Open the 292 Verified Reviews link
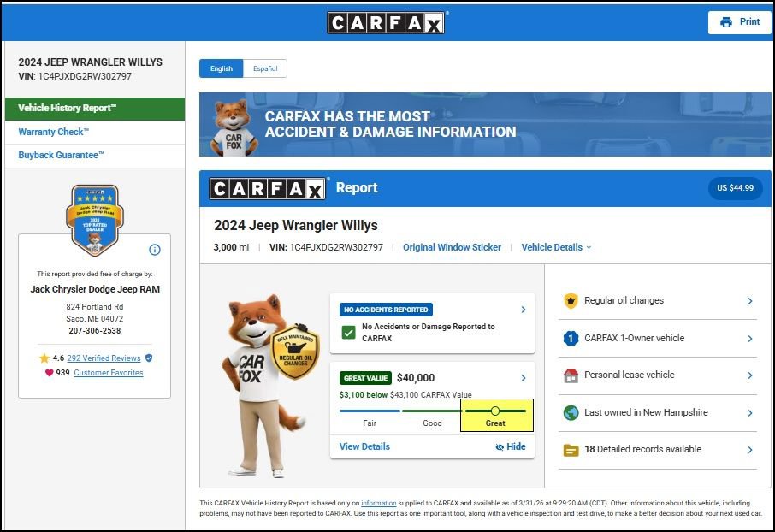Image resolution: width=775 pixels, height=532 pixels. [x=104, y=358]
